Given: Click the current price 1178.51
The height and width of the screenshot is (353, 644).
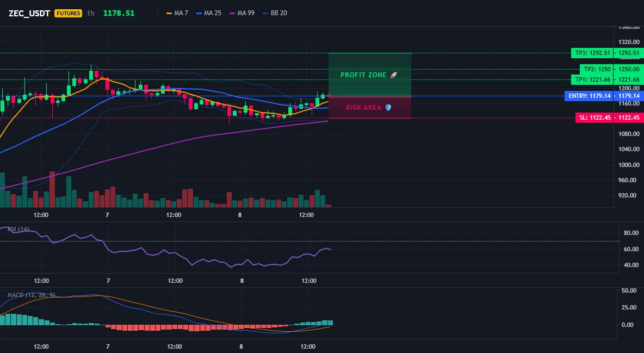Looking at the screenshot, I should coord(119,13).
